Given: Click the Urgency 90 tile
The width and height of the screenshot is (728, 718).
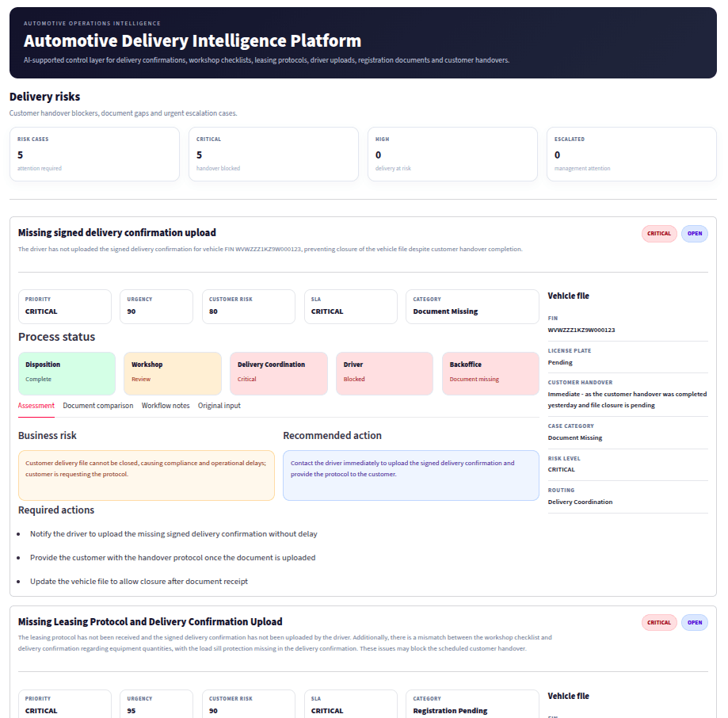Looking at the screenshot, I should pos(157,307).
